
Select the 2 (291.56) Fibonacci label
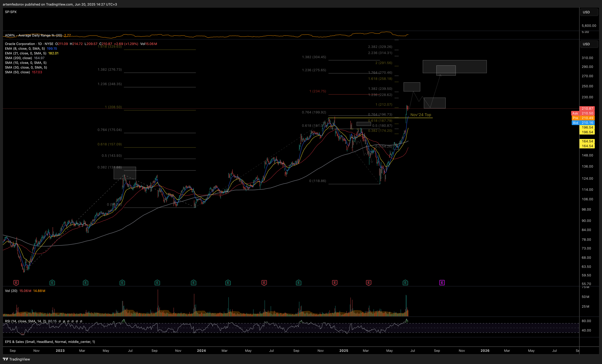click(x=384, y=63)
